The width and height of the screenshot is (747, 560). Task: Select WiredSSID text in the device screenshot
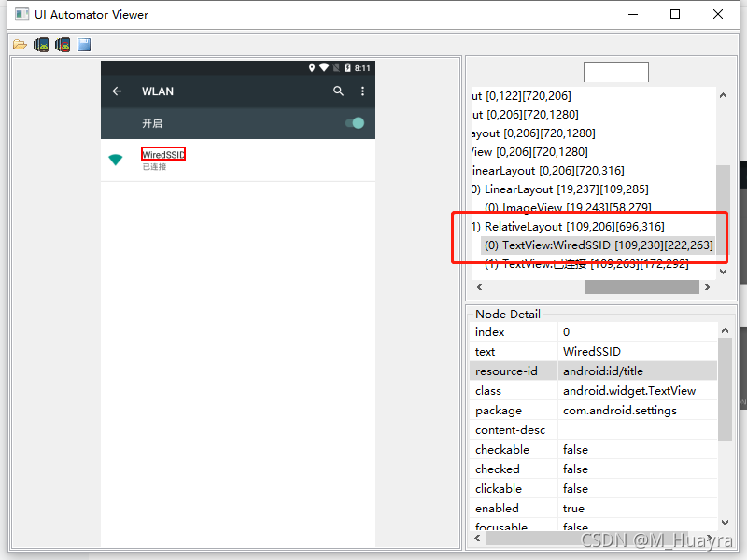point(163,154)
